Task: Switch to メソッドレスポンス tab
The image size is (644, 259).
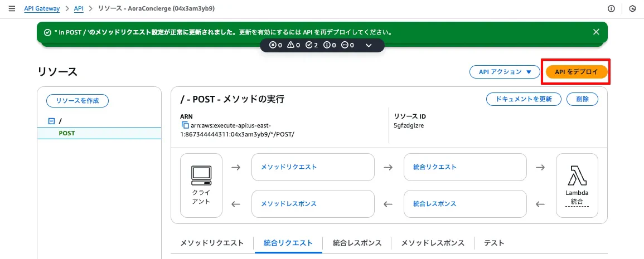Action: (433, 243)
